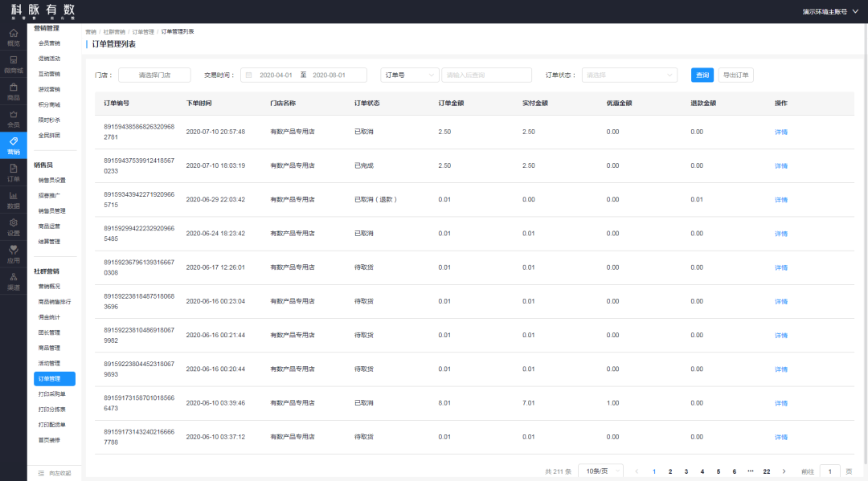Open 详情 for order dated 2020-06-29 22:03:42
This screenshot has width=868, height=481.
[781, 200]
